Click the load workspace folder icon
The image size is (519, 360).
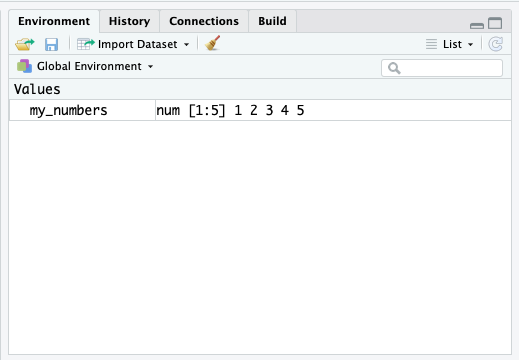25,44
